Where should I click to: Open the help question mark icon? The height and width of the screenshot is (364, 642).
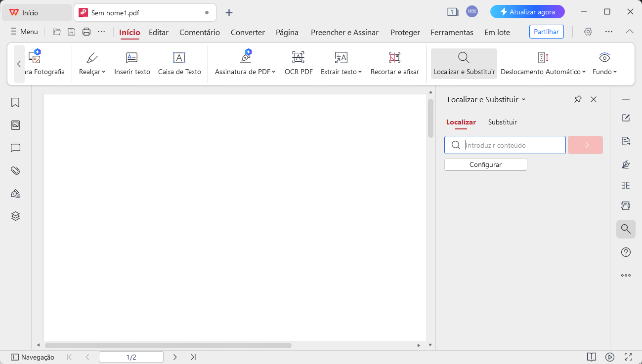[626, 252]
